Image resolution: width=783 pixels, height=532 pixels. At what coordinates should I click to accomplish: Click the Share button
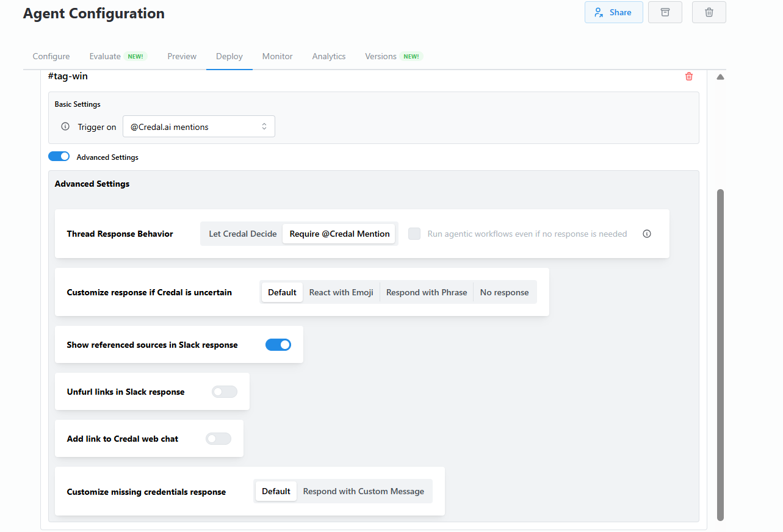click(x=613, y=12)
